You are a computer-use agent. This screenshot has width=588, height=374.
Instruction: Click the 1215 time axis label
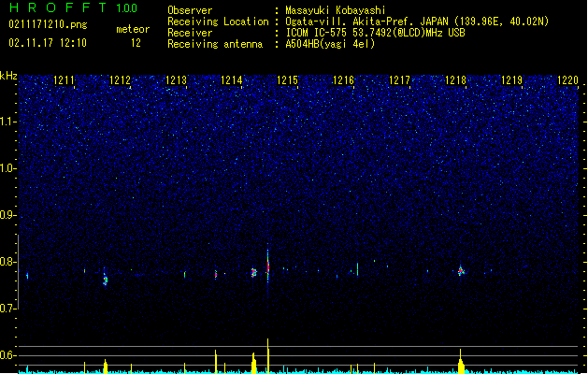287,80
